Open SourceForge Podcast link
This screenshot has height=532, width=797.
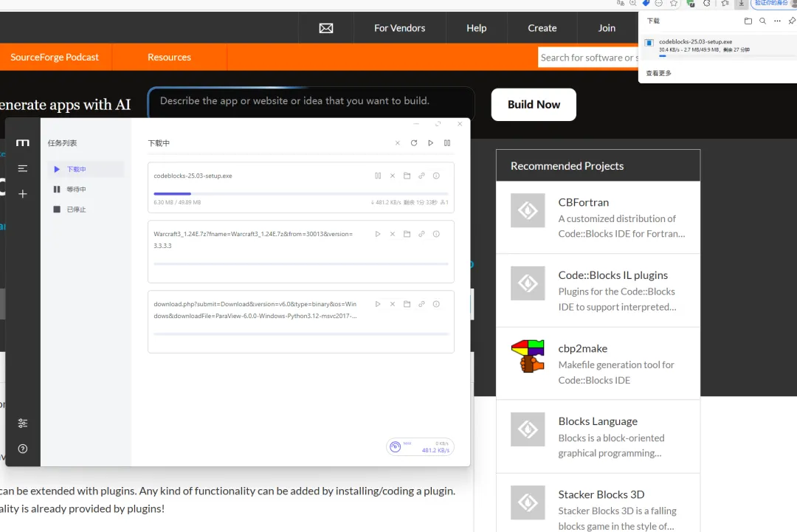(x=55, y=57)
